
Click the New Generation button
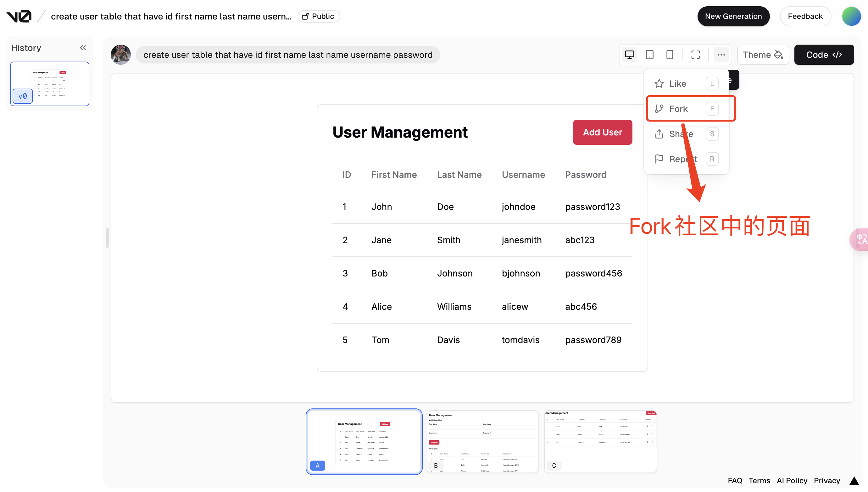click(x=733, y=16)
